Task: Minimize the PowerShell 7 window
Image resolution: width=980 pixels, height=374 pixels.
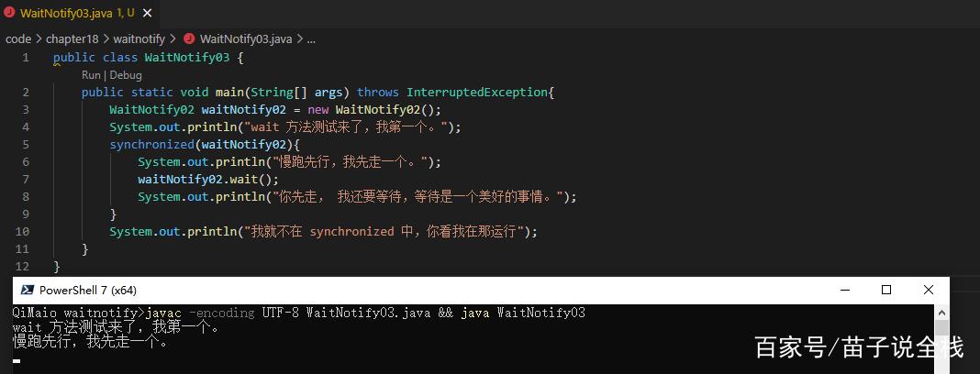Action: pos(845,290)
